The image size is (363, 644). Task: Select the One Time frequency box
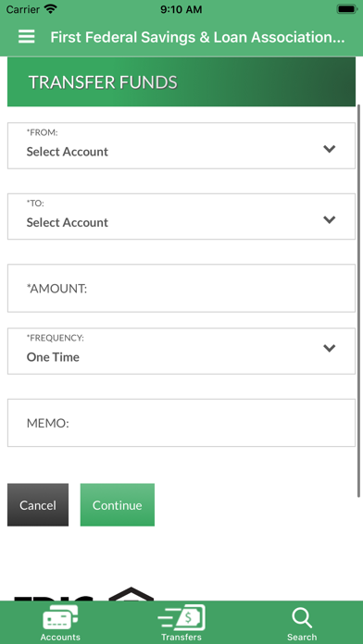pos(181,352)
